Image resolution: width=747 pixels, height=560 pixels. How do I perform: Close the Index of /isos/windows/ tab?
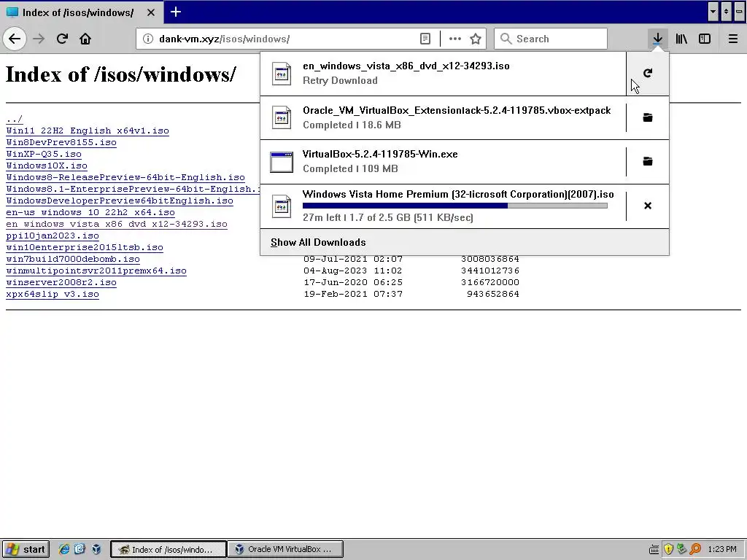pyautogui.click(x=150, y=12)
